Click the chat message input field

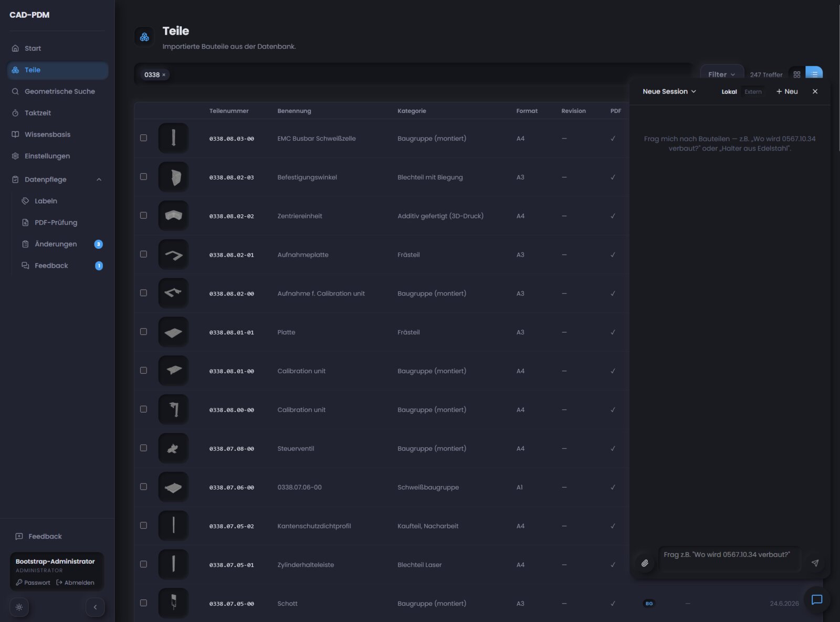729,559
